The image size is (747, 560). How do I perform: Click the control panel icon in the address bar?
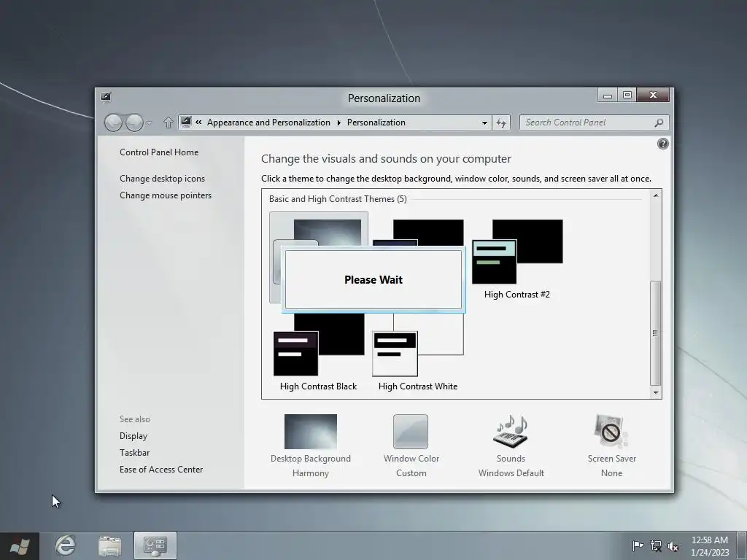pyautogui.click(x=186, y=122)
